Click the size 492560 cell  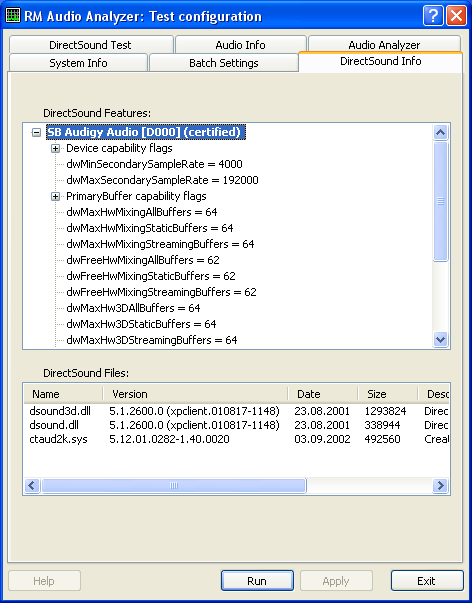pyautogui.click(x=382, y=439)
